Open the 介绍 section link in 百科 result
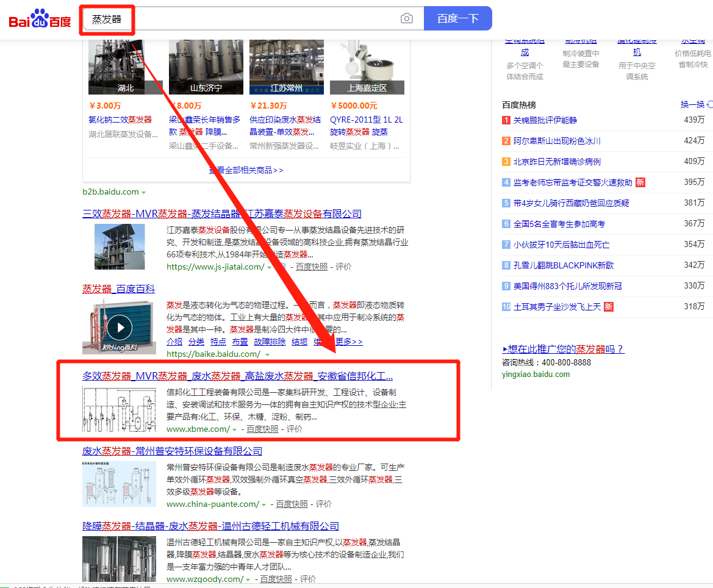This screenshot has width=713, height=588. point(174,342)
